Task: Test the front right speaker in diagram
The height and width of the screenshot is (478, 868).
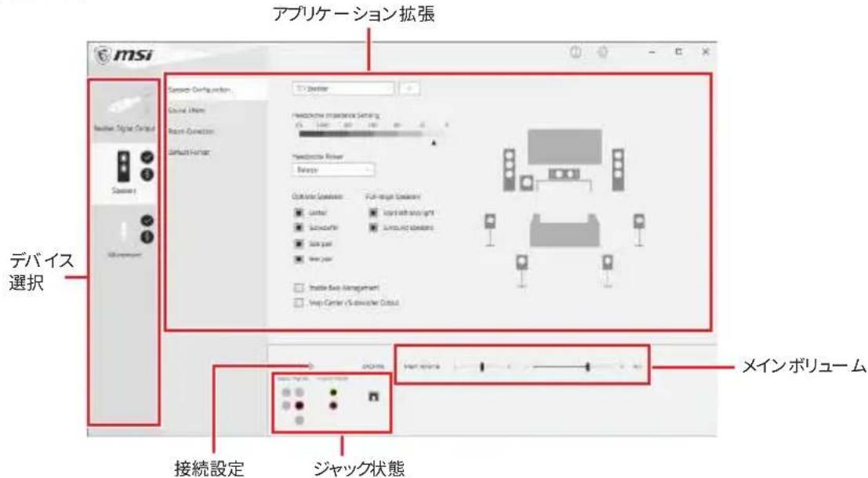Action: point(618,170)
